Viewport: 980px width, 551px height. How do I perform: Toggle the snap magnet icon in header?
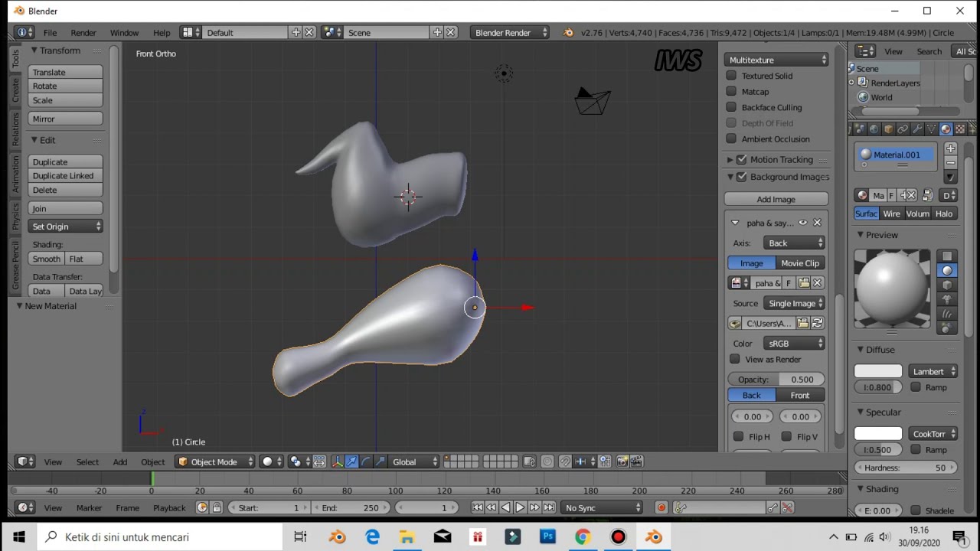click(x=565, y=461)
